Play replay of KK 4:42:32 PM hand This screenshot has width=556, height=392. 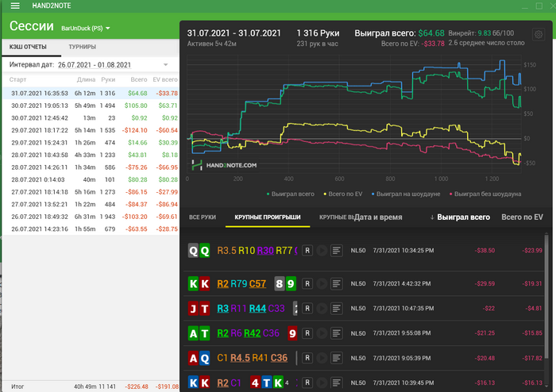click(322, 283)
